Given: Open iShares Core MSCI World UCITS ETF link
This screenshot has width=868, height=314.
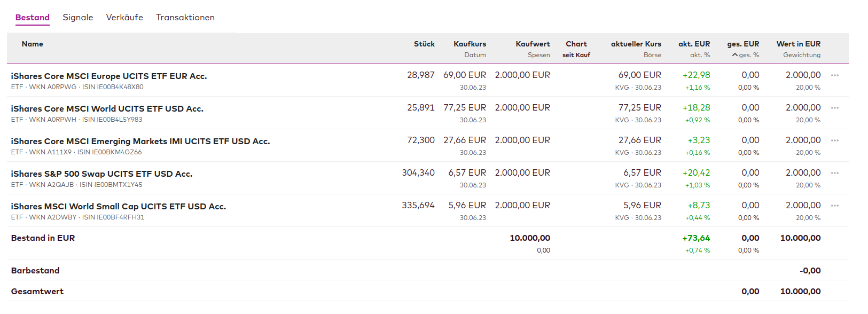Looking at the screenshot, I should coord(107,108).
